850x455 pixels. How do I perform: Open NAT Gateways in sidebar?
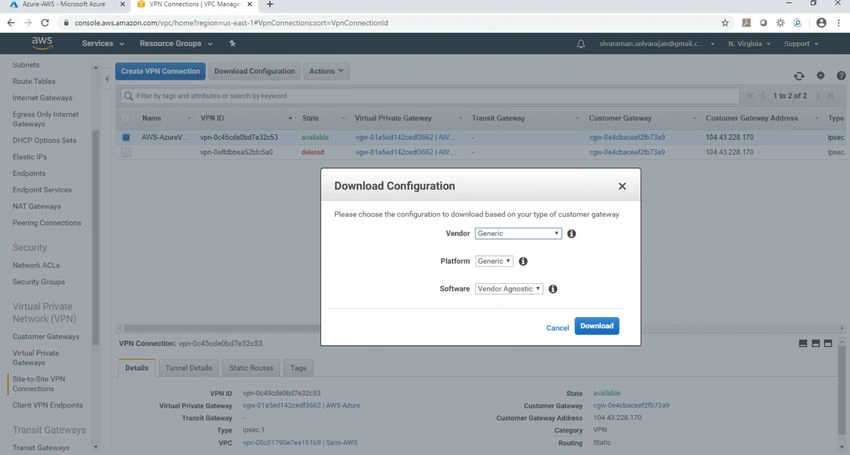(x=36, y=207)
